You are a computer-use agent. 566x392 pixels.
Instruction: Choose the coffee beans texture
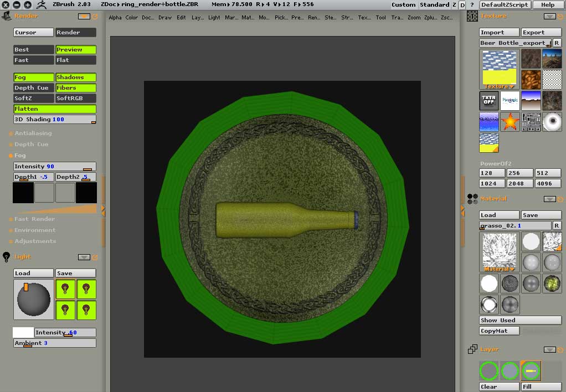point(531,79)
